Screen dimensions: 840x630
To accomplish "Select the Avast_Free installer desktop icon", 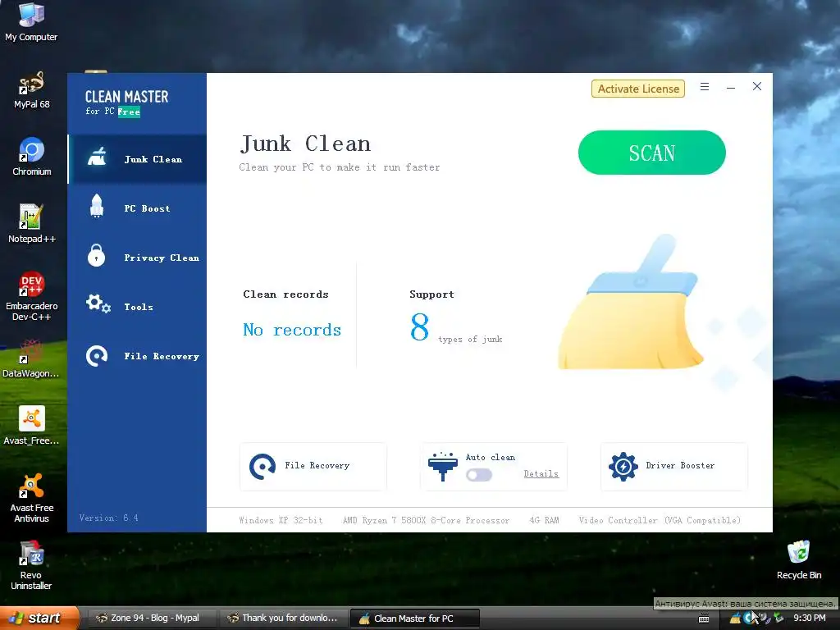I will (32, 426).
